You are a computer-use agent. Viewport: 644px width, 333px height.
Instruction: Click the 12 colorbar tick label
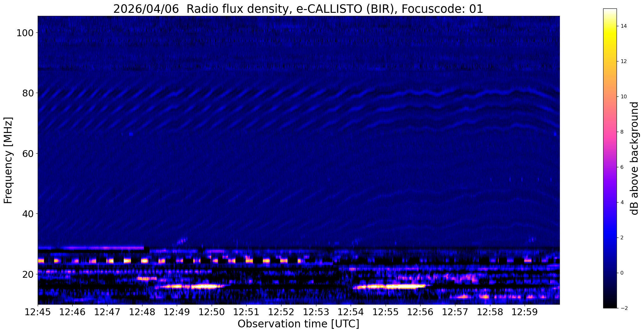pyautogui.click(x=624, y=61)
